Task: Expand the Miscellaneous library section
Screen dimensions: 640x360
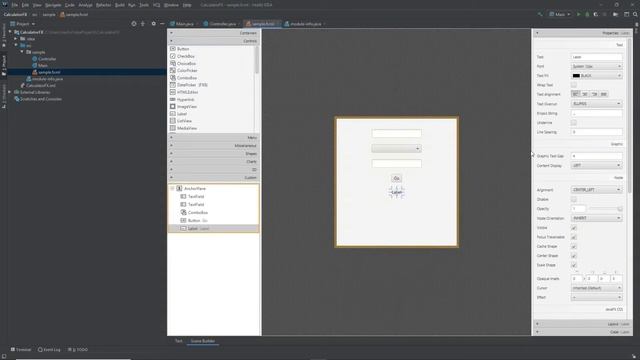Action: click(213, 146)
